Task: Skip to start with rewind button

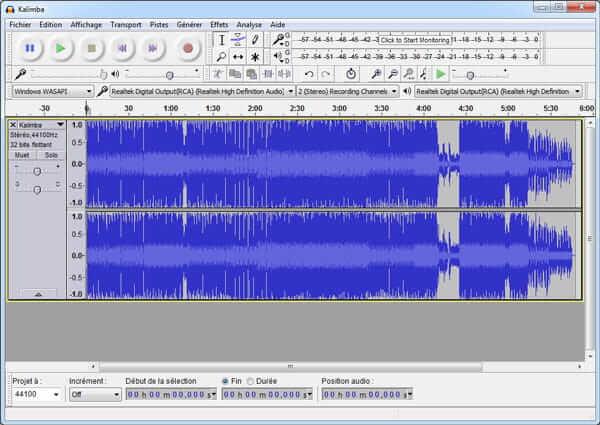Action: 123,47
